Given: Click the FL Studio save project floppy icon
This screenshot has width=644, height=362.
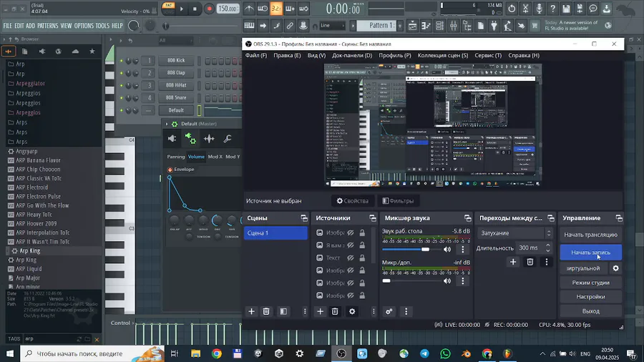Looking at the screenshot, I should tap(566, 9).
